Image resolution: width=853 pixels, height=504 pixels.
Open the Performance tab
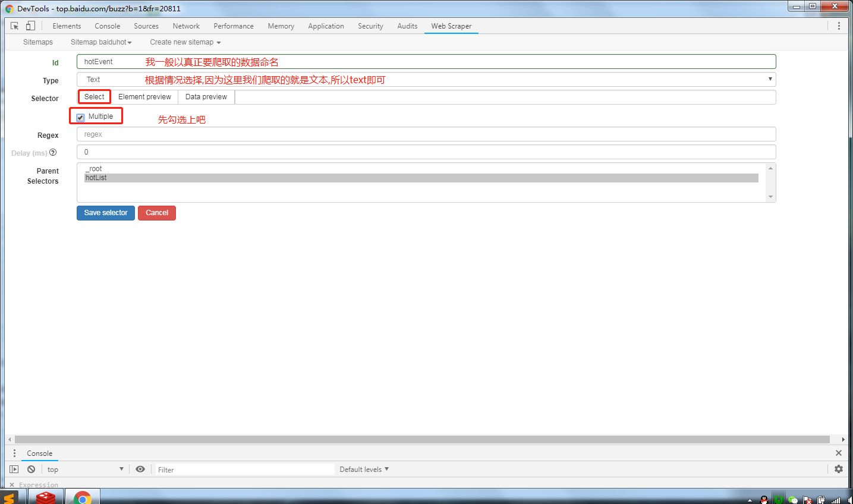coord(234,26)
